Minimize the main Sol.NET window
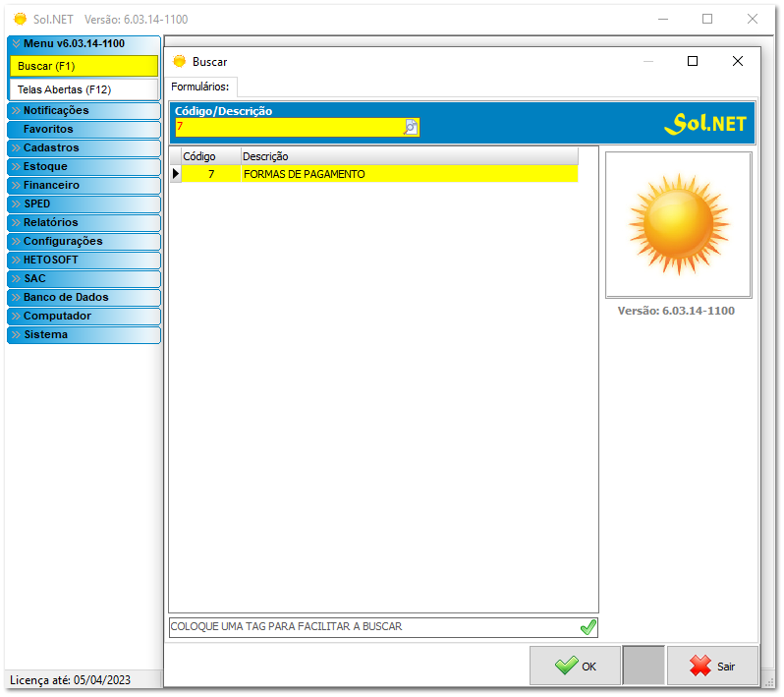This screenshot has width=784, height=697. [x=663, y=19]
